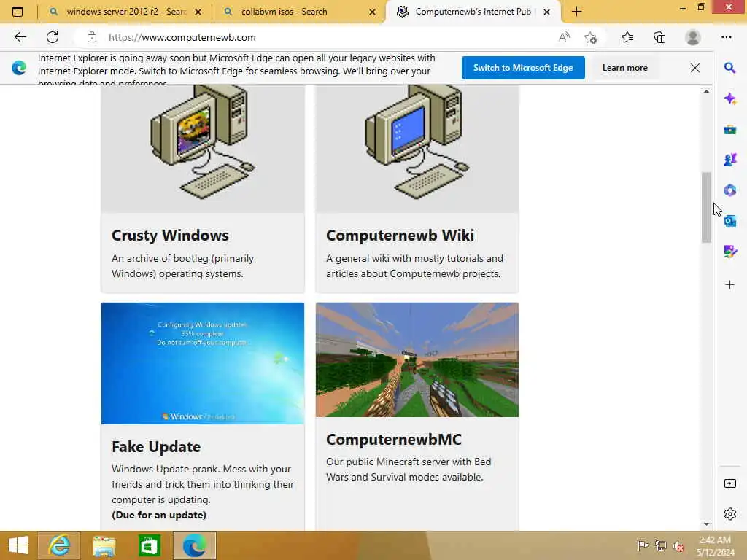747x560 pixels.
Task: Hide the sidebar toggle icon
Action: click(729, 484)
